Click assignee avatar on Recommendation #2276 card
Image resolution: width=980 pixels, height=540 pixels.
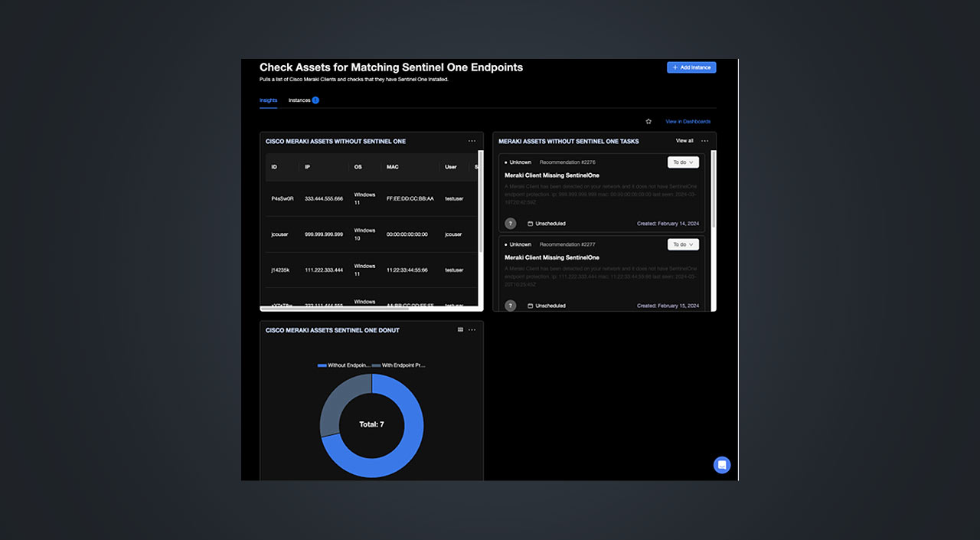pos(511,224)
